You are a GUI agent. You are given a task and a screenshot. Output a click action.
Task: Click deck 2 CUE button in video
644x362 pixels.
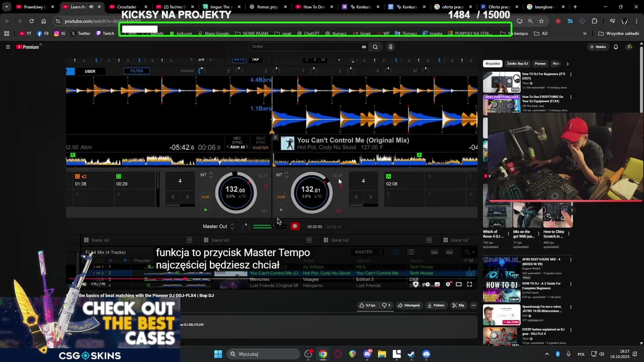coord(281,197)
